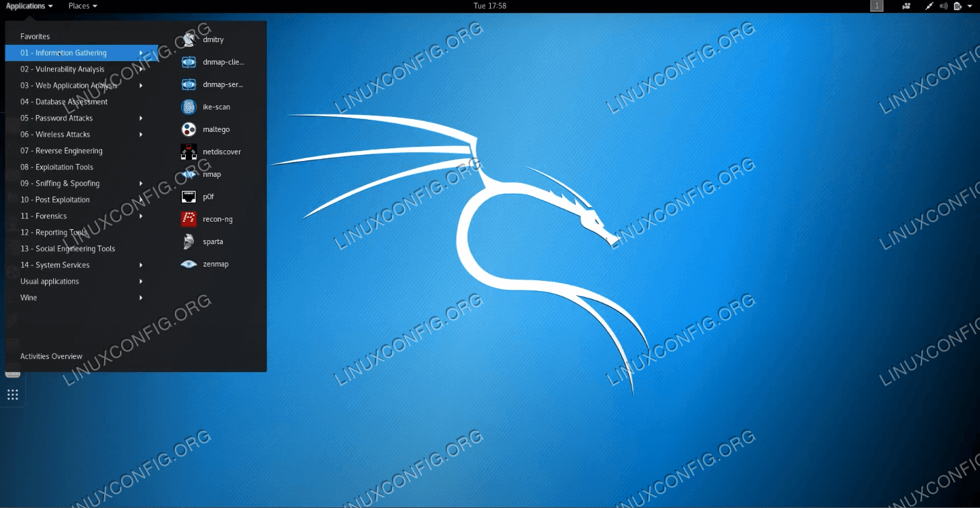The image size is (980, 508).
Task: Click the volume icon in top bar
Action: 942,6
